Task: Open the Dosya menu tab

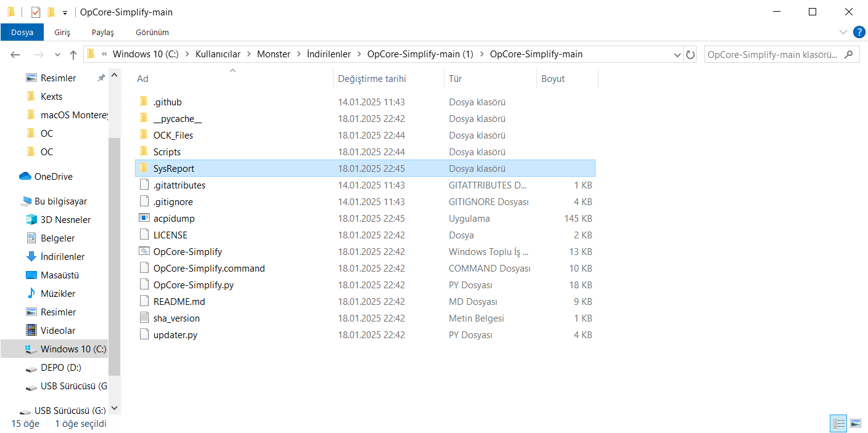Action: (22, 32)
